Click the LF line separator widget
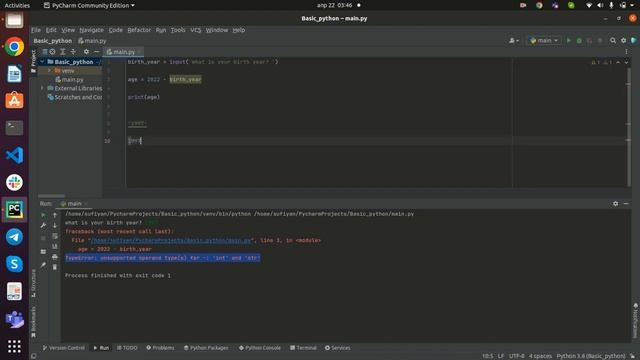 tap(500, 356)
